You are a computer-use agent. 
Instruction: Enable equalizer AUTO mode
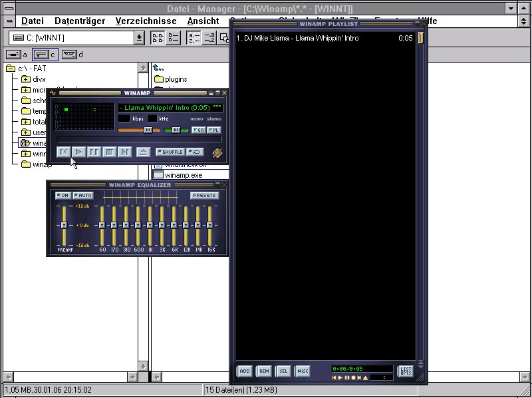(x=83, y=196)
